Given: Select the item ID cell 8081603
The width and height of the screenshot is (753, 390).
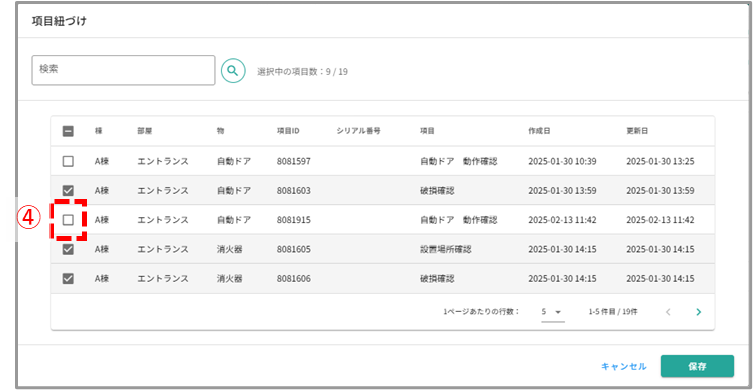Looking at the screenshot, I should (294, 191).
